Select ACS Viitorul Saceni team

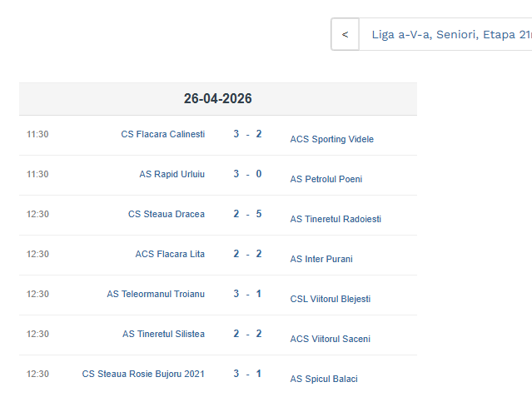click(330, 339)
